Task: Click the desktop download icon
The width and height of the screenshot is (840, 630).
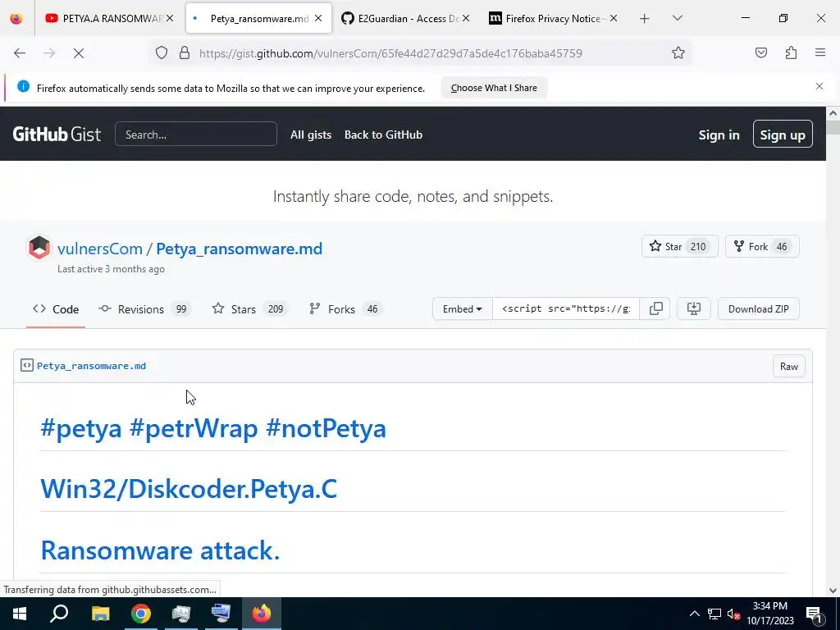Action: 694,308
